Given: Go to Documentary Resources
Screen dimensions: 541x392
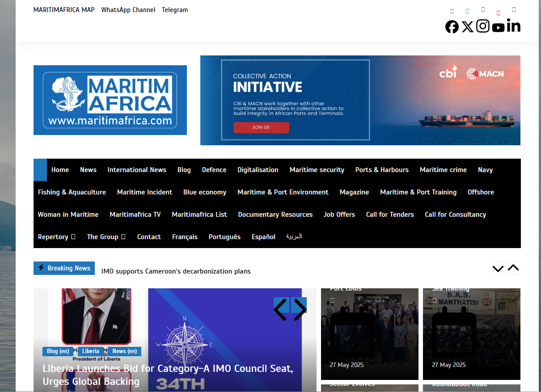Looking at the screenshot, I should 275,215.
